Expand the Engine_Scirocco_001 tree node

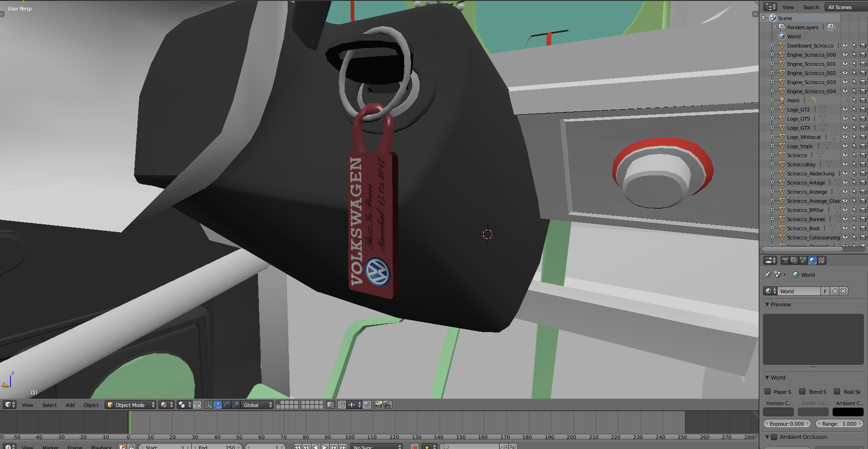pyautogui.click(x=772, y=64)
